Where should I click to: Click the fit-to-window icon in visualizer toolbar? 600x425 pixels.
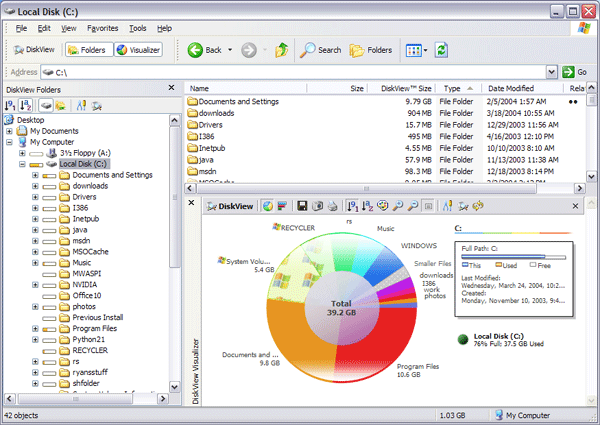point(428,206)
